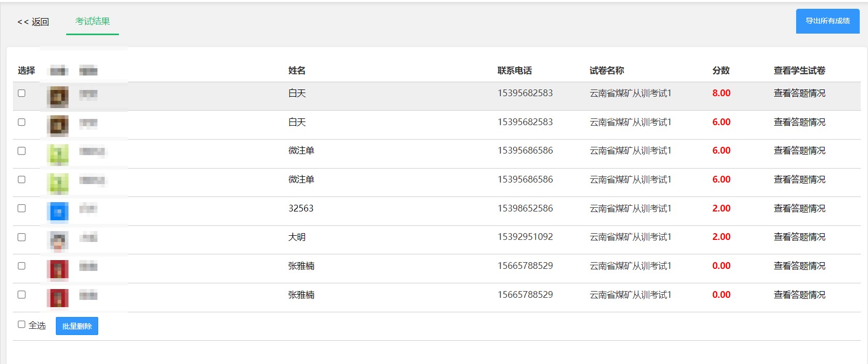Click the avatar photo of 大明
Image resolution: width=868 pixels, height=364 pixels.
point(58,241)
